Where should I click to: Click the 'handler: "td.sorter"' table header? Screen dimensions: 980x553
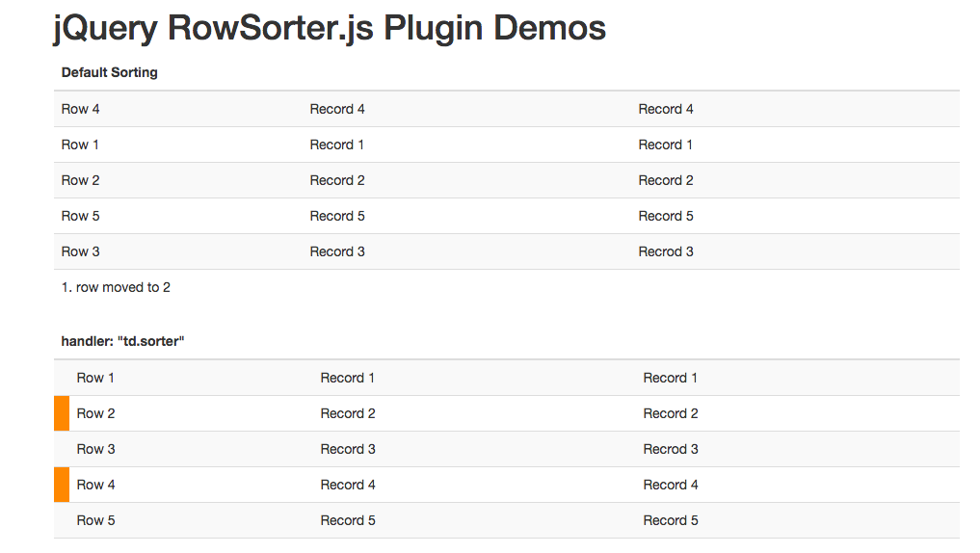coord(122,341)
